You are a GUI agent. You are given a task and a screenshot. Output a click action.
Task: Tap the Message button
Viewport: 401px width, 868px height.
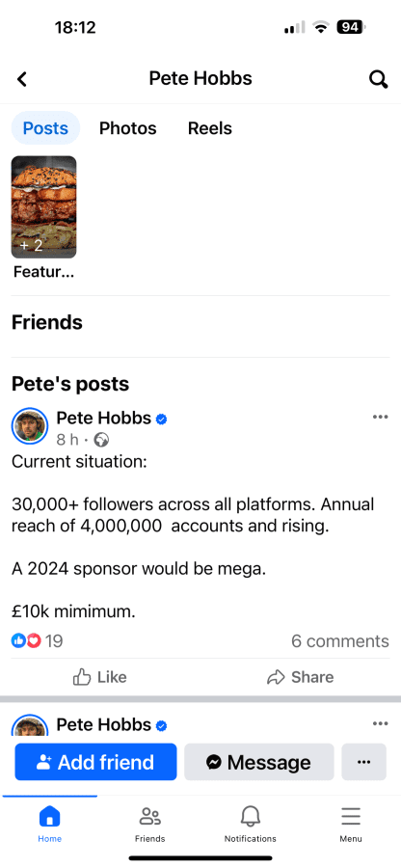[x=259, y=762]
